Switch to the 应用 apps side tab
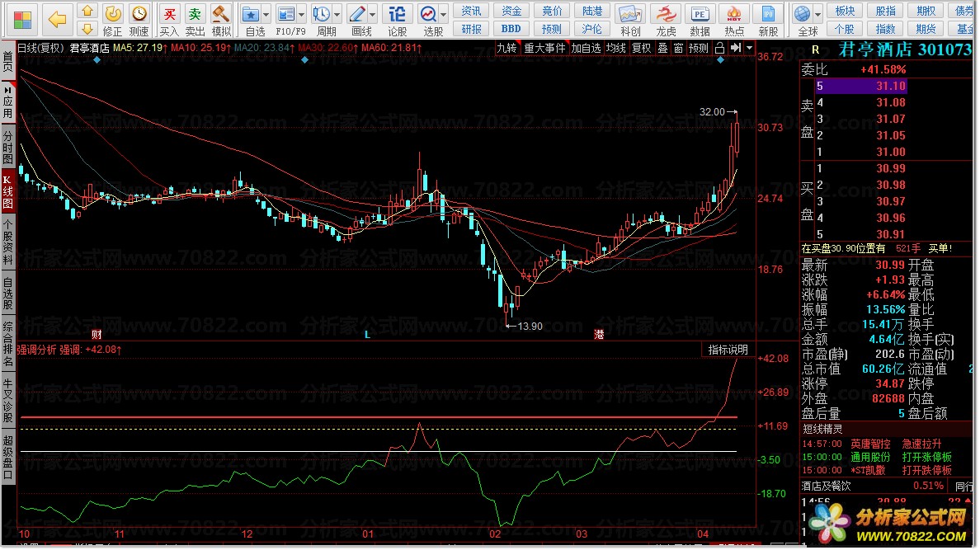 pos(7,103)
